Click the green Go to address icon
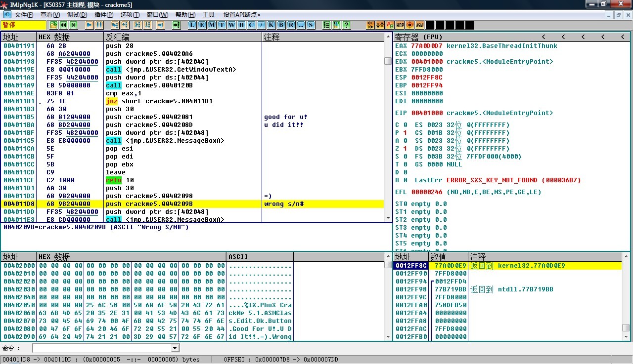The width and height of the screenshot is (633, 364). (x=177, y=25)
